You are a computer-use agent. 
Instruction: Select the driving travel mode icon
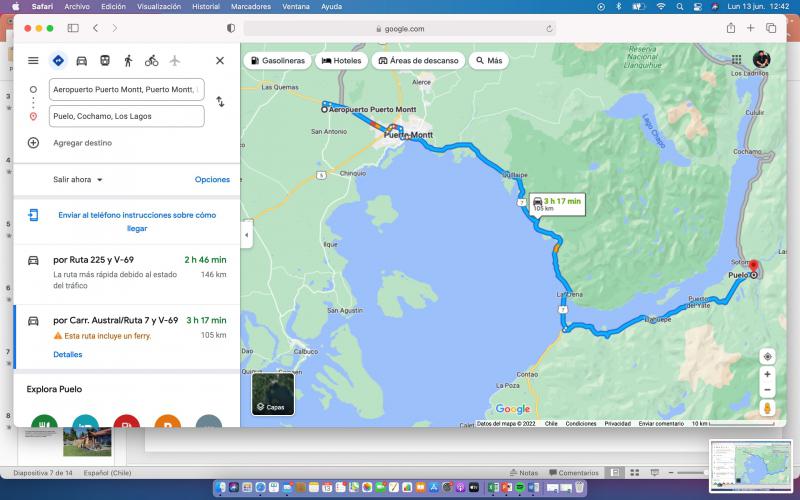click(x=81, y=61)
